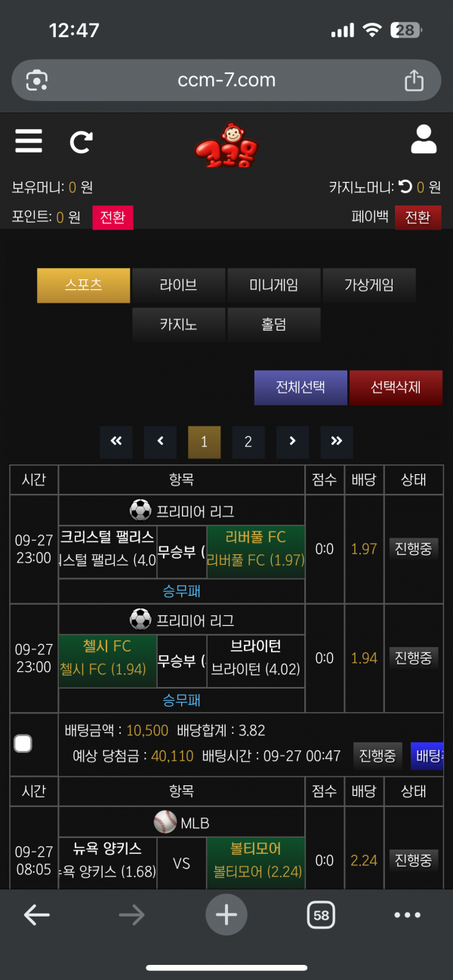Image resolution: width=453 pixels, height=980 pixels.
Task: Go back with browser back arrow
Action: point(36,915)
